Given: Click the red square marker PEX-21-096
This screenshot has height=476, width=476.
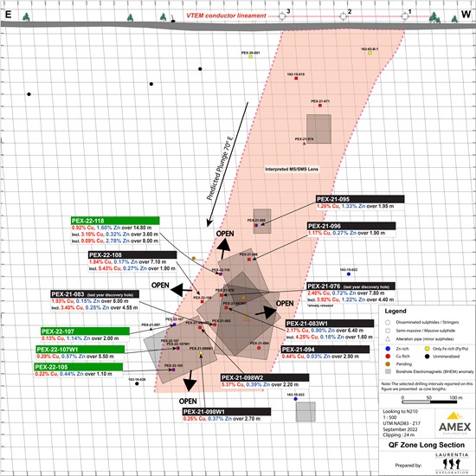Looking at the screenshot, I should [249, 260].
